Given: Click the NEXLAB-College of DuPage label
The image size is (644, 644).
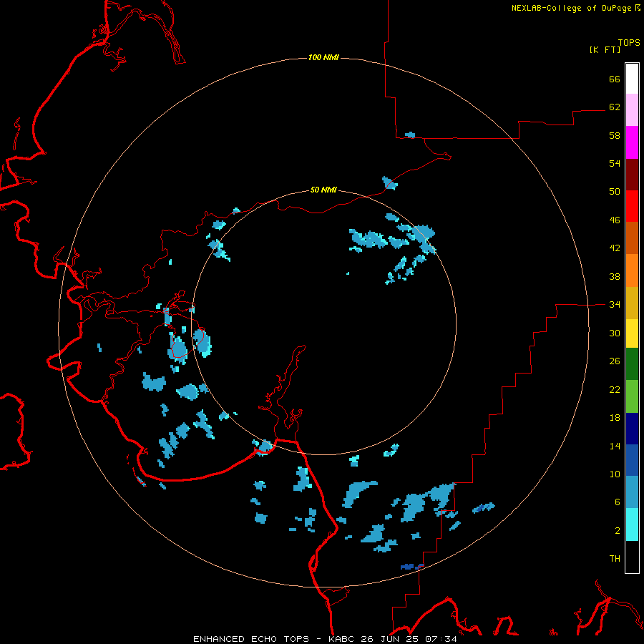Looking at the screenshot, I should tap(571, 8).
